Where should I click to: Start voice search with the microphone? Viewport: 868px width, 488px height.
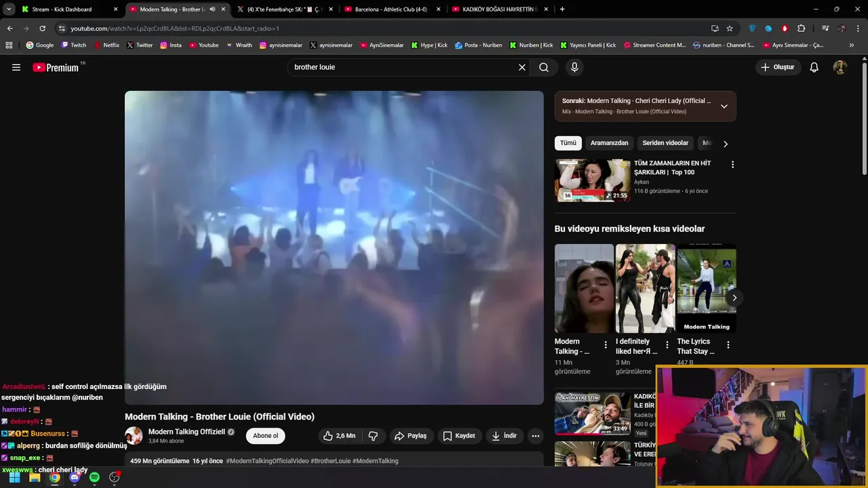pyautogui.click(x=574, y=67)
